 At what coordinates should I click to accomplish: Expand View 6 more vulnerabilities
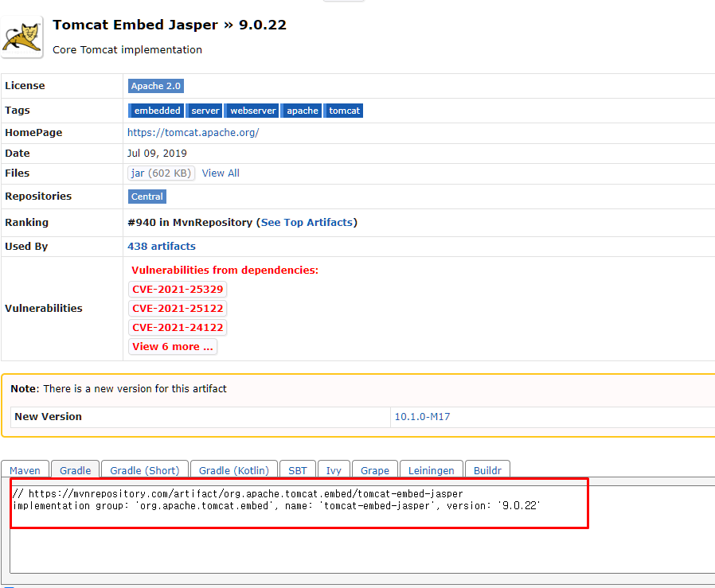point(172,347)
